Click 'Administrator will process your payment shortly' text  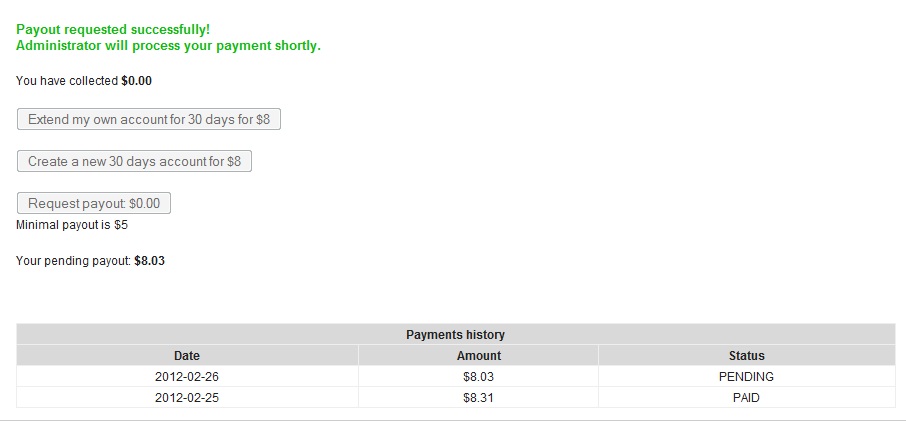(x=168, y=46)
